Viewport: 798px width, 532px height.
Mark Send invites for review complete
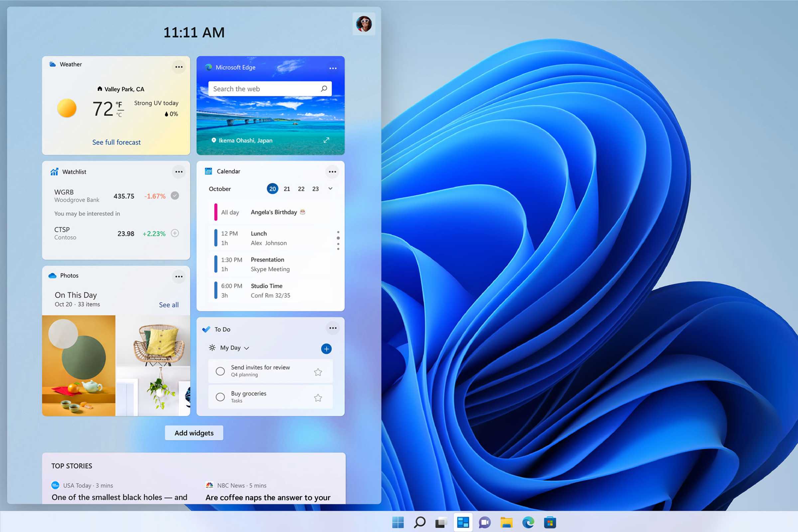pos(220,371)
